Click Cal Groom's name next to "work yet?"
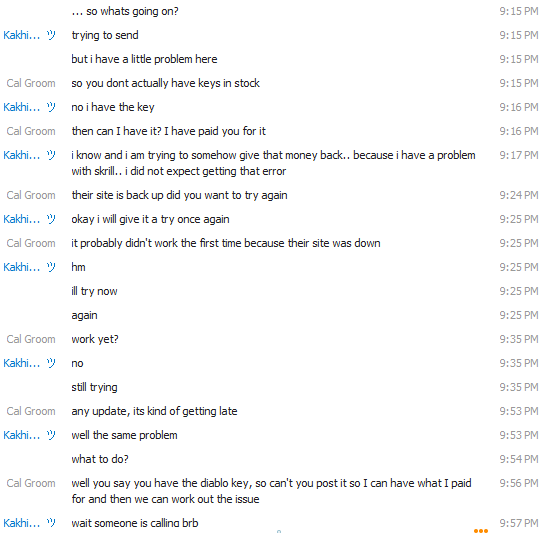This screenshot has width=552, height=533. pos(31,339)
